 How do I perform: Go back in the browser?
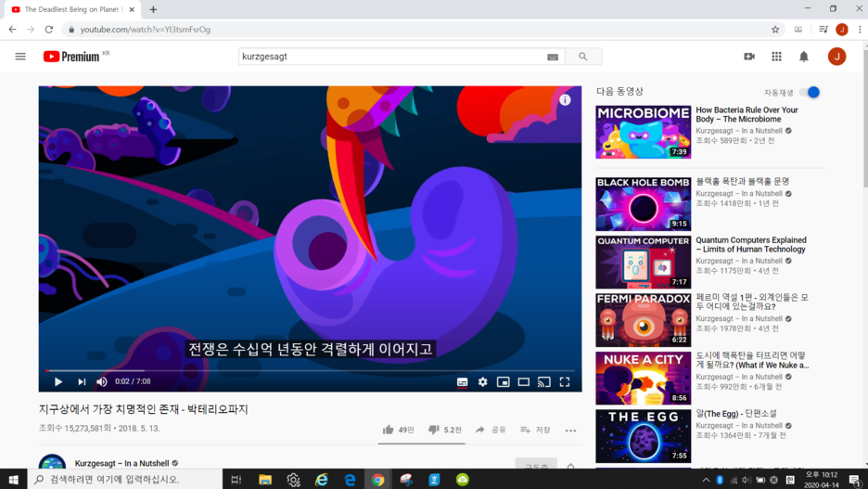click(x=12, y=30)
